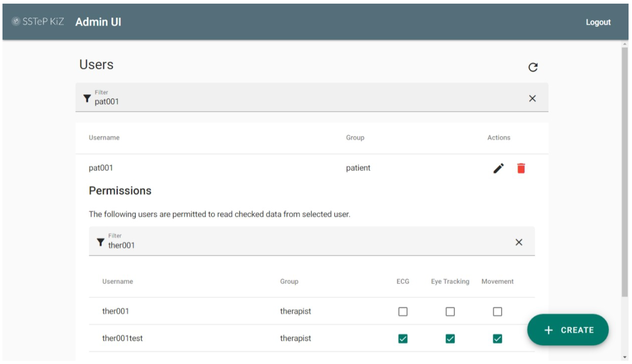Click the SSTeP KiZ logo
Viewport: 632px width, 364px height.
(38, 21)
